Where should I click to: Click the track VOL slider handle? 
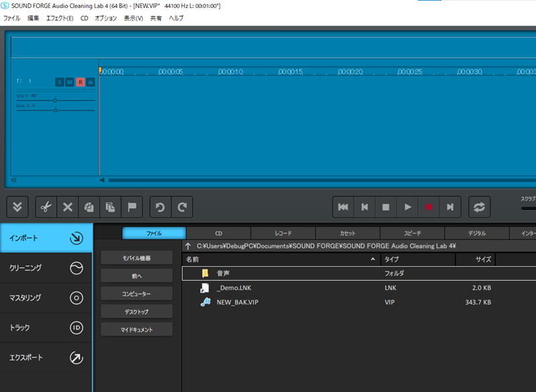pyautogui.click(x=55, y=101)
